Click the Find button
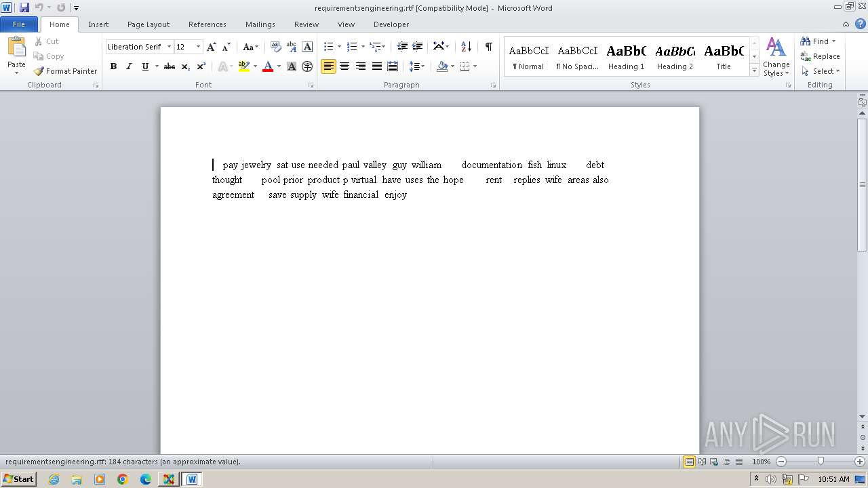Image resolution: width=868 pixels, height=488 pixels. (816, 41)
